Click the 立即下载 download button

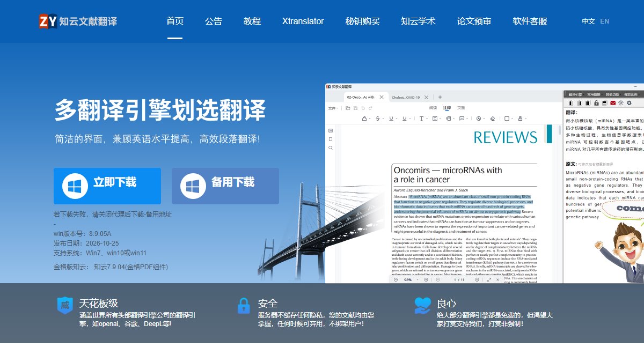tap(107, 186)
